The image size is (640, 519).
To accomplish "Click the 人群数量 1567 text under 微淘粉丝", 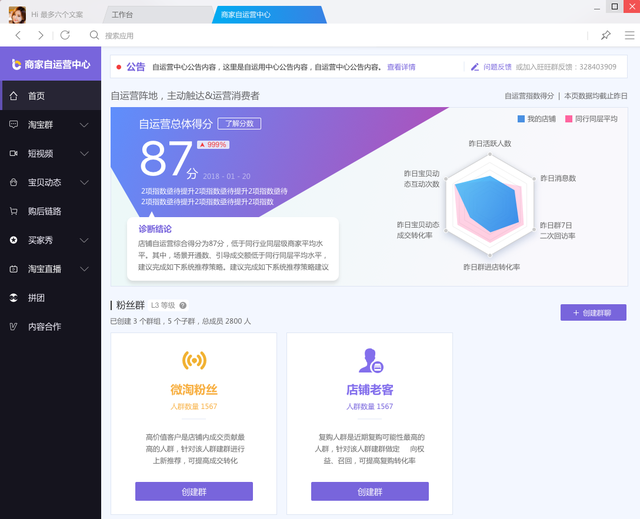I will pyautogui.click(x=194, y=406).
